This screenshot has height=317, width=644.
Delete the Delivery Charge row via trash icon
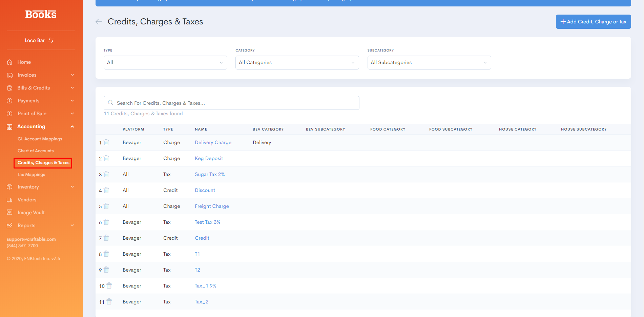click(106, 142)
